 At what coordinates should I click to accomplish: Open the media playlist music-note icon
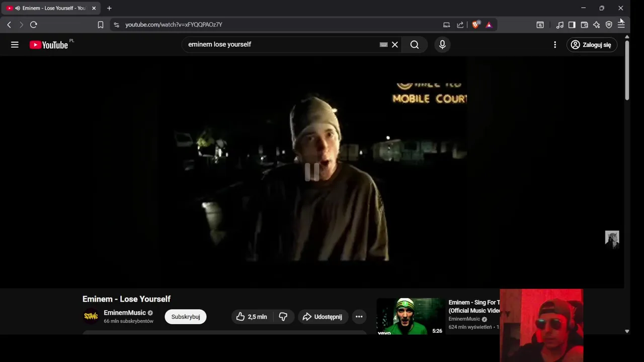pos(559,25)
